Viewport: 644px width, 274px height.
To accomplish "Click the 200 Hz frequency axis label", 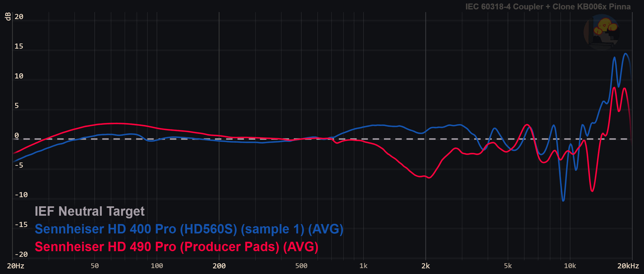I will tap(219, 266).
